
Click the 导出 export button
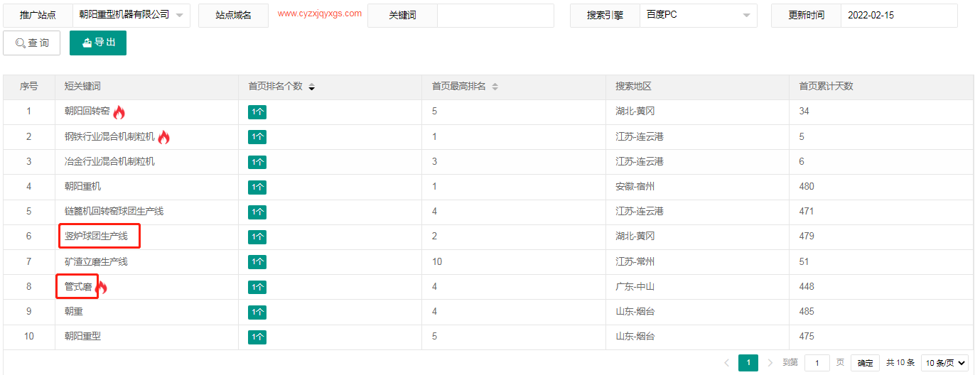98,43
